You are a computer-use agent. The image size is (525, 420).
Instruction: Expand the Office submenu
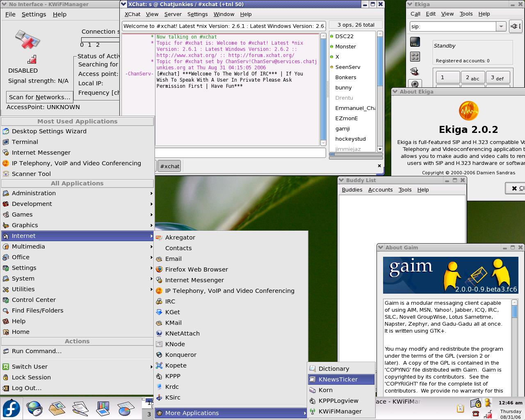pyautogui.click(x=78, y=257)
